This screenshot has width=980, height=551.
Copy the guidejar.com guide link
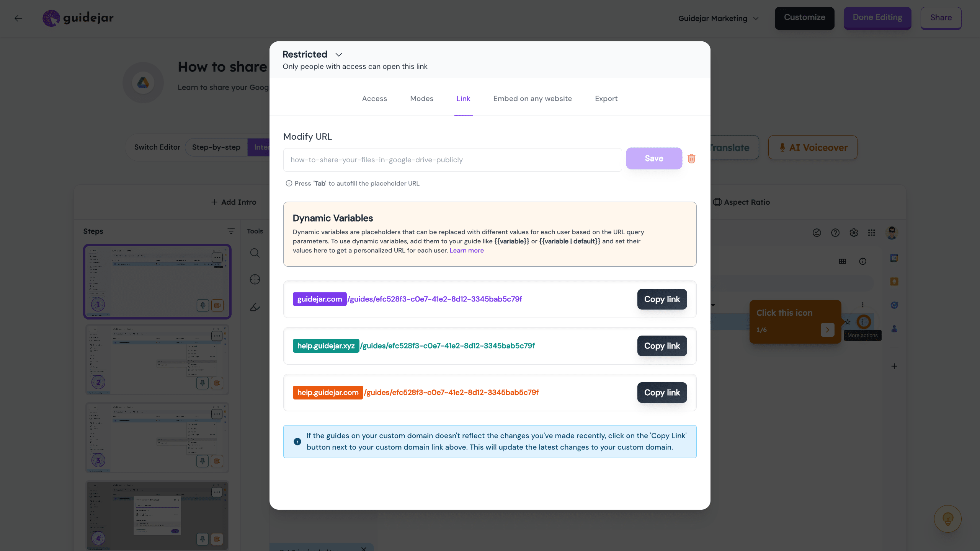coord(662,299)
